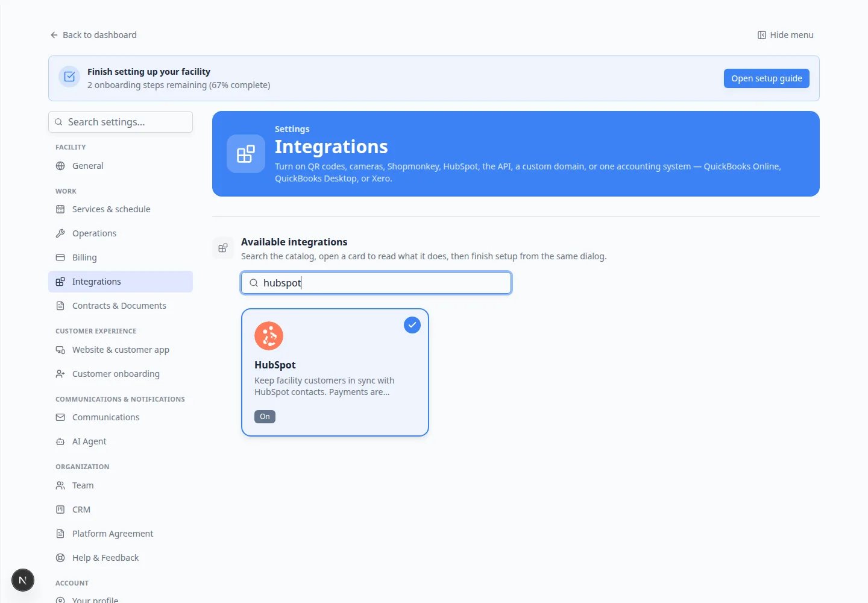Screen dimensions: 868x603
Task: Click the Search settings input field
Action: [x=121, y=122]
